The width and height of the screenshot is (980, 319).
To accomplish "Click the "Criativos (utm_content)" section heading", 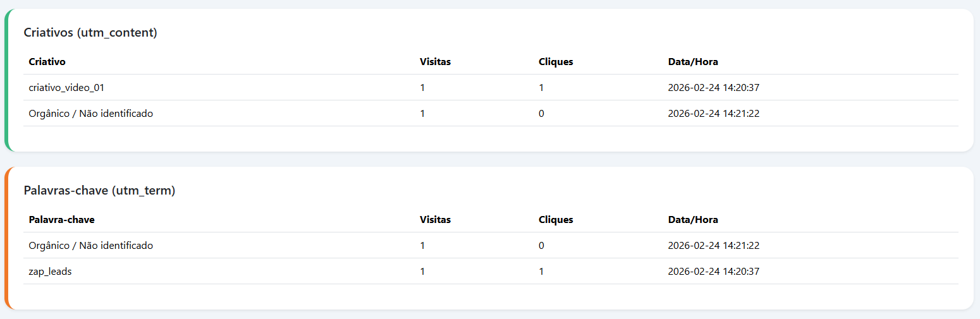I will pyautogui.click(x=90, y=33).
